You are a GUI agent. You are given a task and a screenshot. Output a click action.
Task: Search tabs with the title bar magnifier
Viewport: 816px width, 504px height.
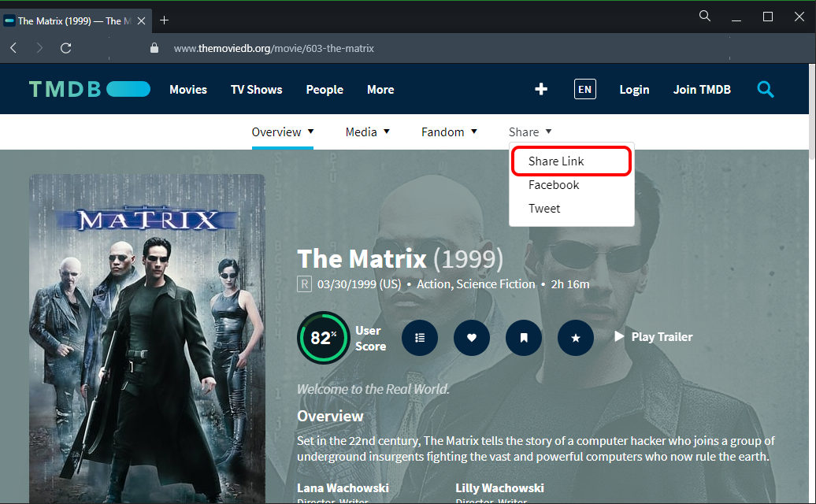pos(705,16)
